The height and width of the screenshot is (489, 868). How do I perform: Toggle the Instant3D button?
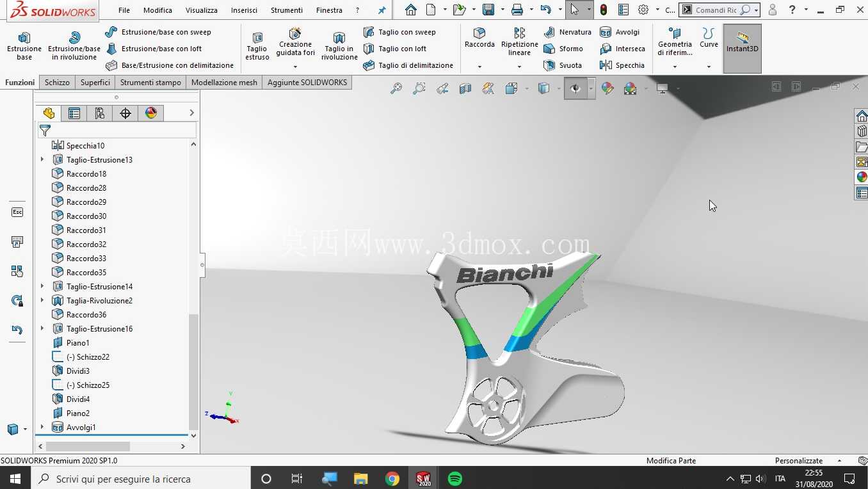tap(743, 49)
